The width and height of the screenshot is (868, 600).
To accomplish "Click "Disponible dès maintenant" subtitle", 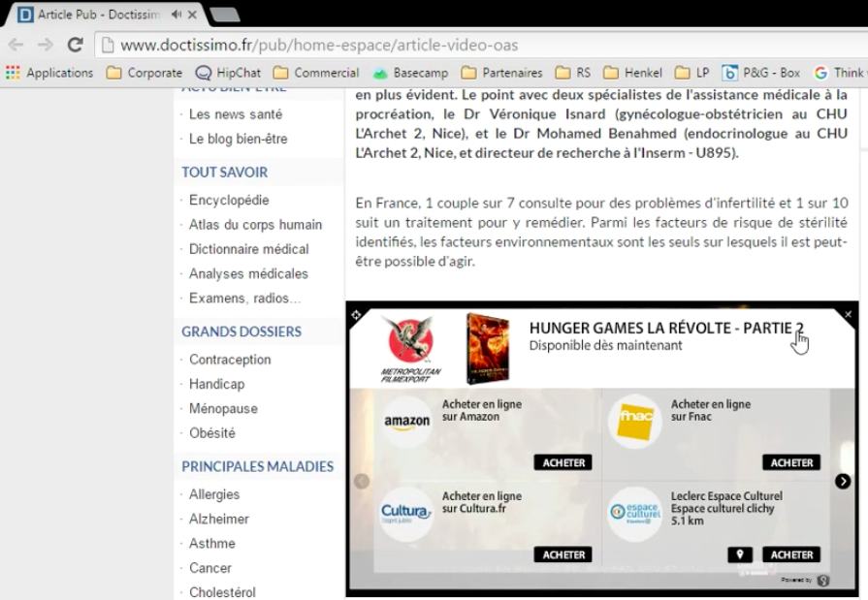I will [x=605, y=345].
